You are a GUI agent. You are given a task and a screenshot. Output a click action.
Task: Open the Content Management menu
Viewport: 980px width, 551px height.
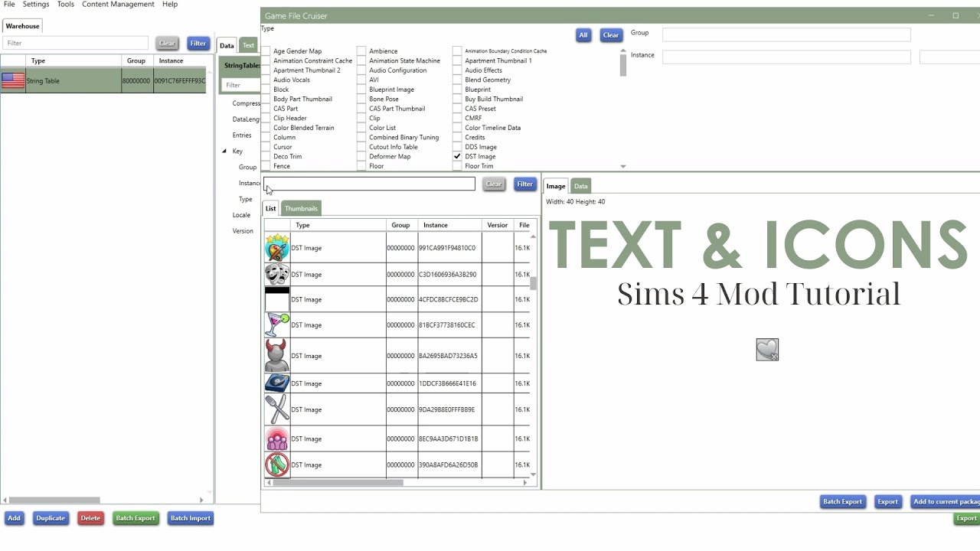[x=118, y=5]
